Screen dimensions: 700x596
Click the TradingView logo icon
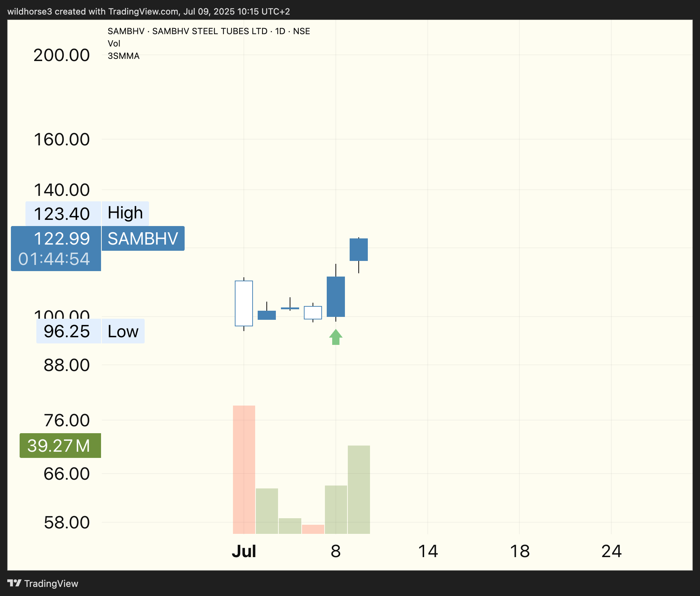(15, 583)
